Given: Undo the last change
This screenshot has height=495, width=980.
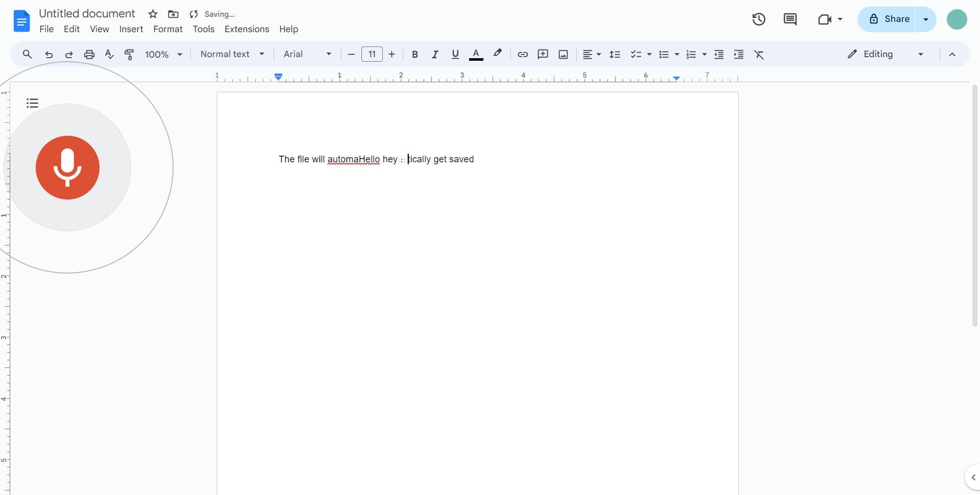Looking at the screenshot, I should click(x=48, y=54).
